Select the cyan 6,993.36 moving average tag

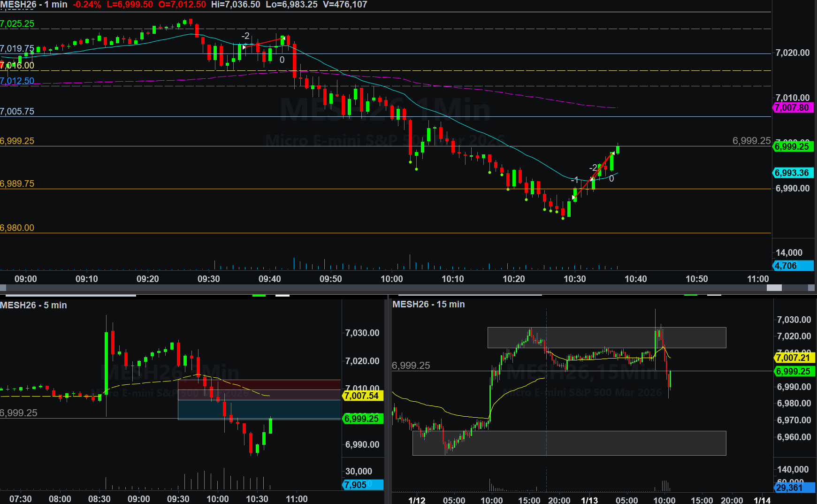793,173
